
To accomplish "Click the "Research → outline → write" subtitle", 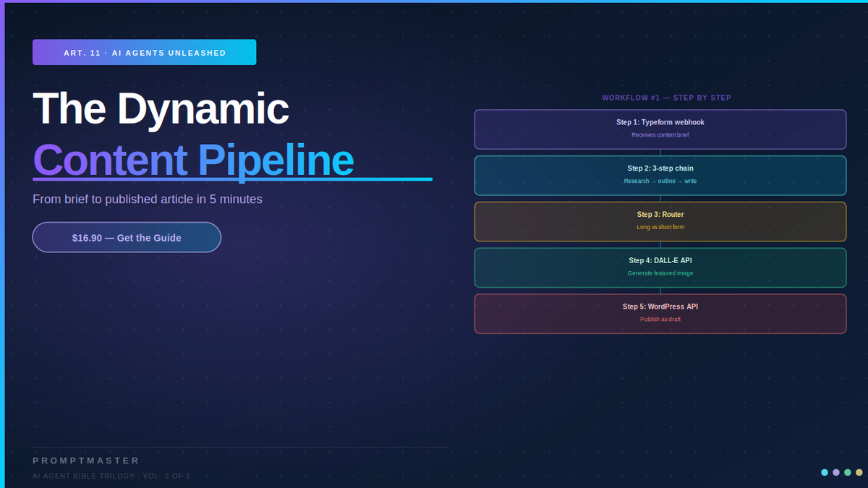I will (660, 181).
